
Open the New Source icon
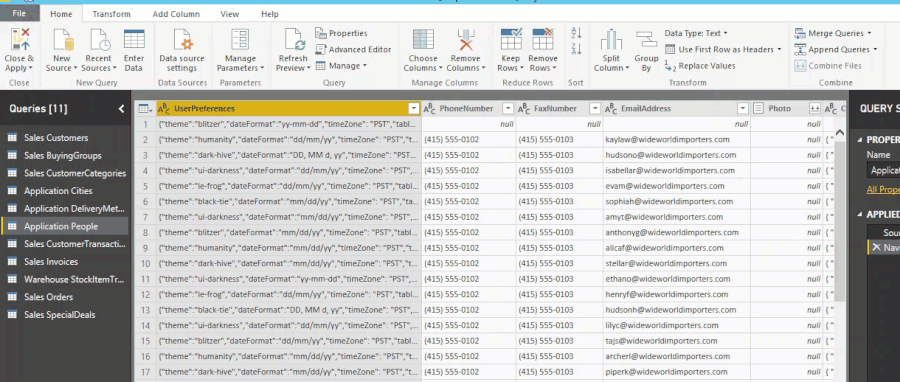click(x=63, y=39)
